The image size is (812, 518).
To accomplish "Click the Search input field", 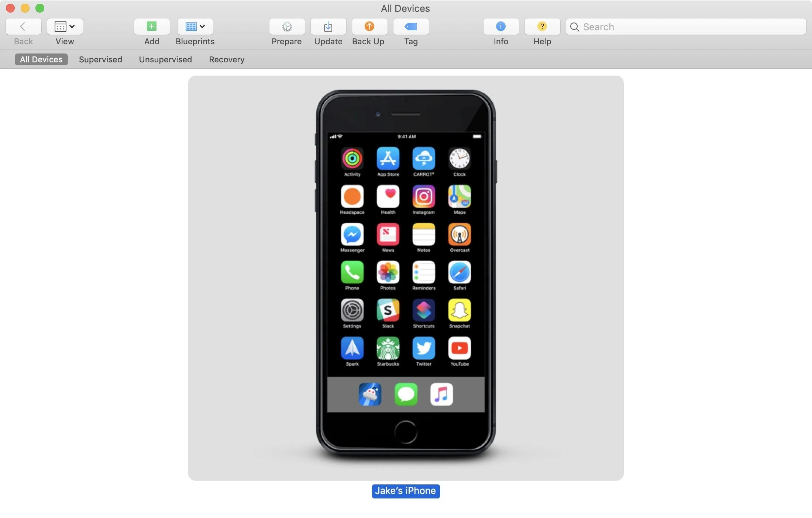I will pos(684,27).
